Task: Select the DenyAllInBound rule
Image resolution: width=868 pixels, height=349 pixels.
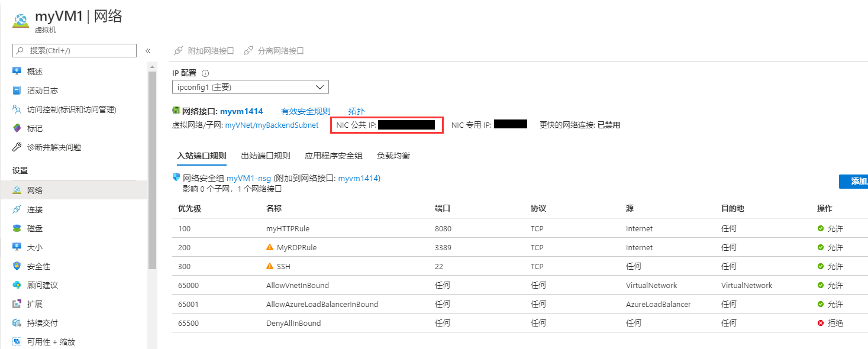Action: pos(293,323)
